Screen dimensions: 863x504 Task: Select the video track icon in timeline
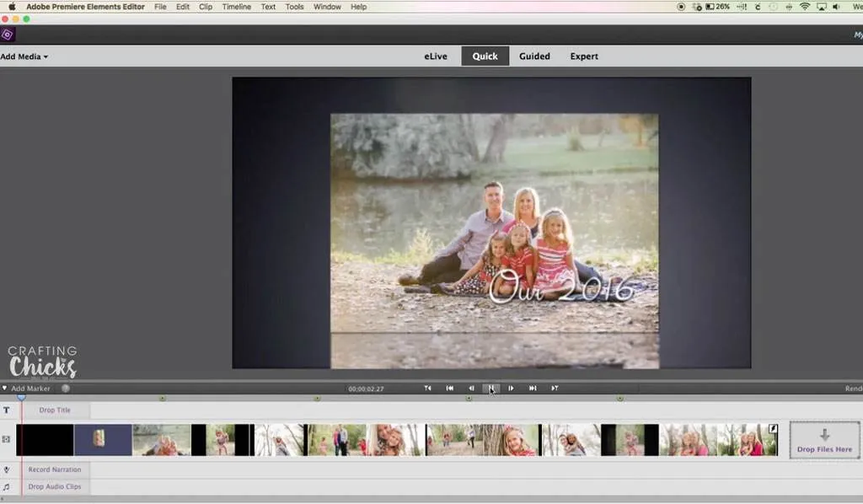[7, 439]
